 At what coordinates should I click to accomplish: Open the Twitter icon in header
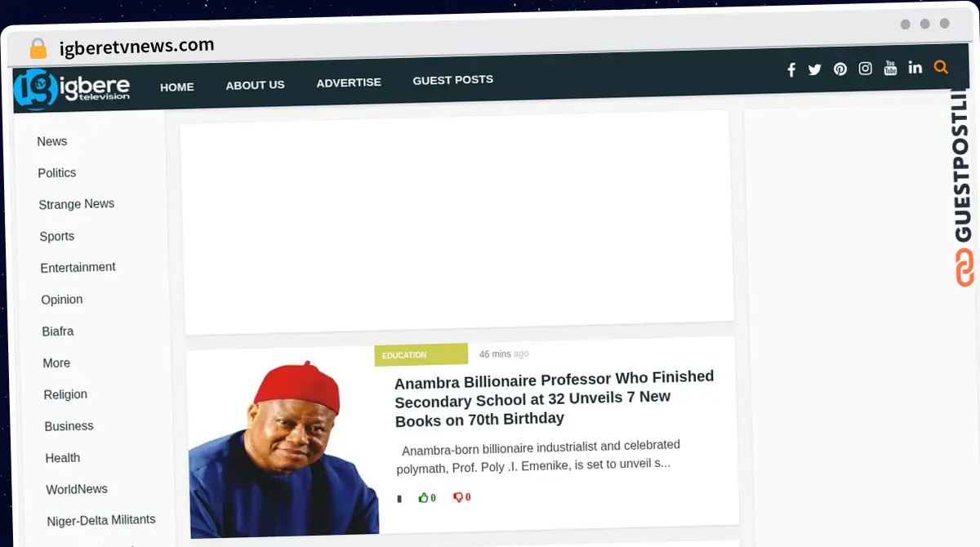click(x=814, y=69)
